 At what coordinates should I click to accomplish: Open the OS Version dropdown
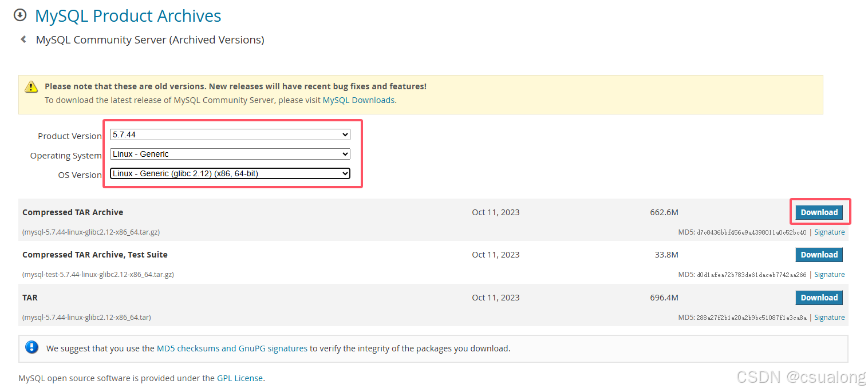(230, 173)
